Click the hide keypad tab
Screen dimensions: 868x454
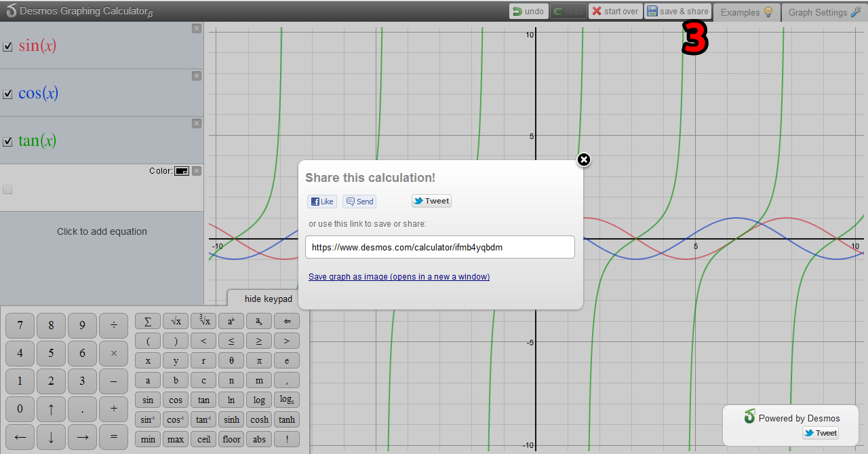269,299
